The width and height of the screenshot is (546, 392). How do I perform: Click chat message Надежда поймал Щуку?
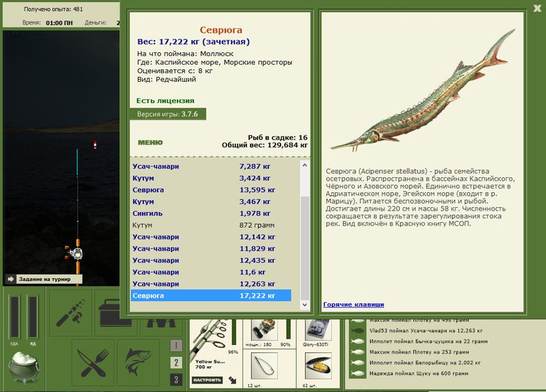point(418,374)
